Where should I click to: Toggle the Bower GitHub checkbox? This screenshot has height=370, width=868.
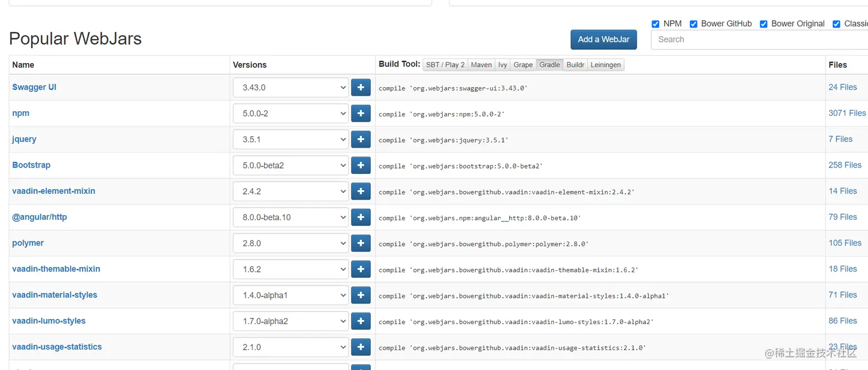tap(693, 24)
